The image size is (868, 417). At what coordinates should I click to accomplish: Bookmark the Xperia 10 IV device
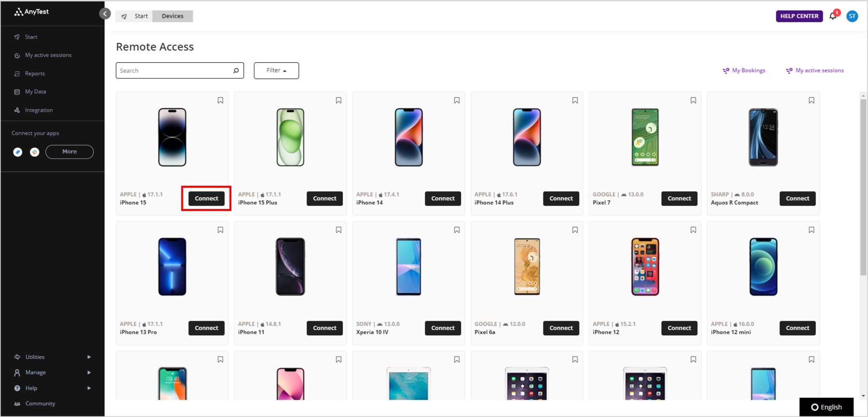[457, 230]
